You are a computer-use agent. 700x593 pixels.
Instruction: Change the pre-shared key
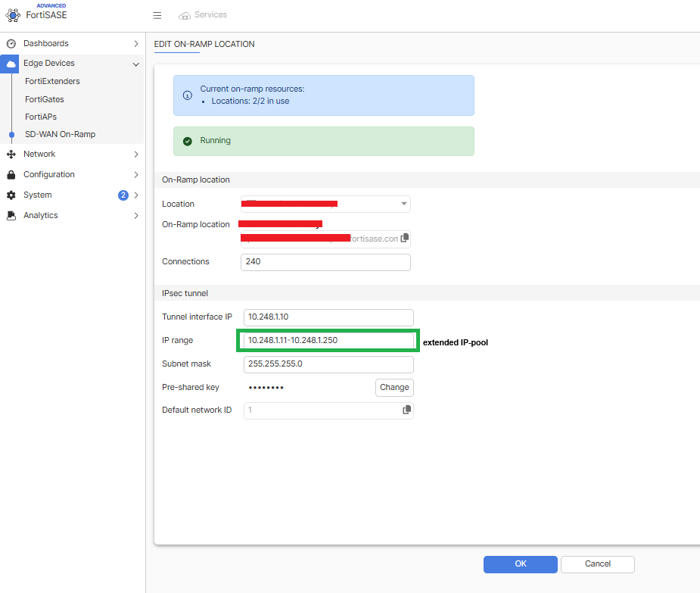tap(394, 388)
